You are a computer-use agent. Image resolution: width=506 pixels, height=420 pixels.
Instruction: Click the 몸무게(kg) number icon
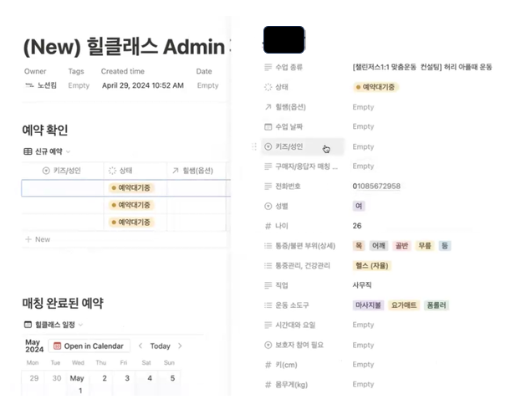click(x=268, y=385)
